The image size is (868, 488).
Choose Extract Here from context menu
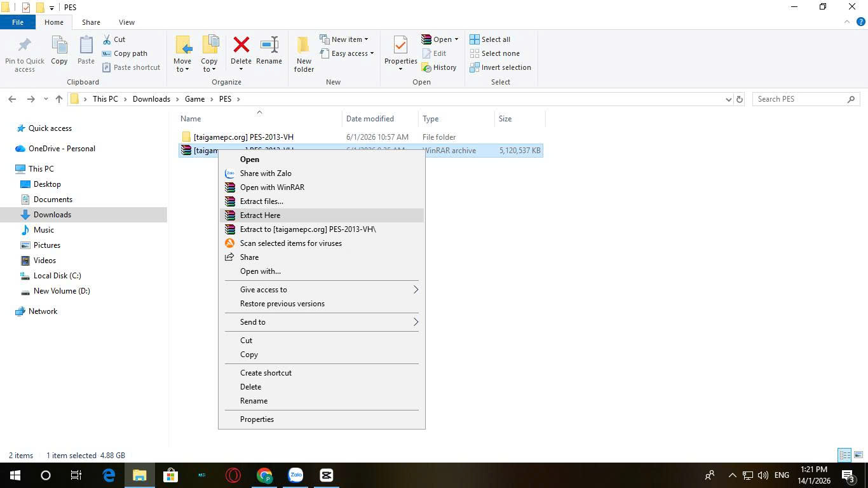click(x=260, y=215)
